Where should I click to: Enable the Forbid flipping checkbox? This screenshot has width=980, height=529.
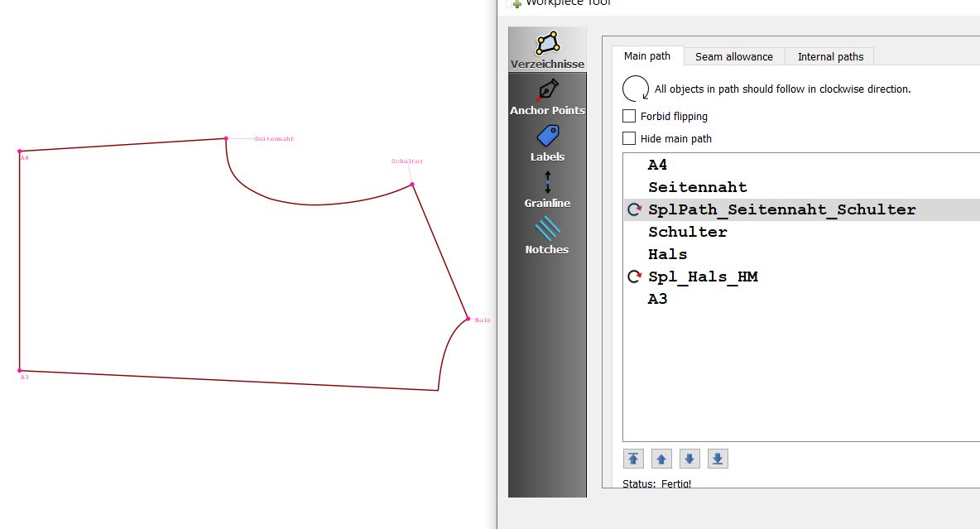coord(630,117)
